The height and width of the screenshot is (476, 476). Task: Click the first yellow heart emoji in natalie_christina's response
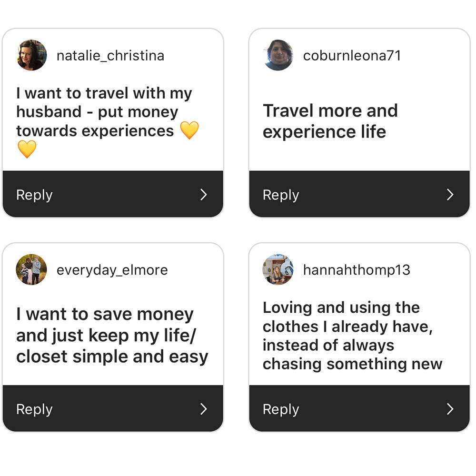point(189,130)
